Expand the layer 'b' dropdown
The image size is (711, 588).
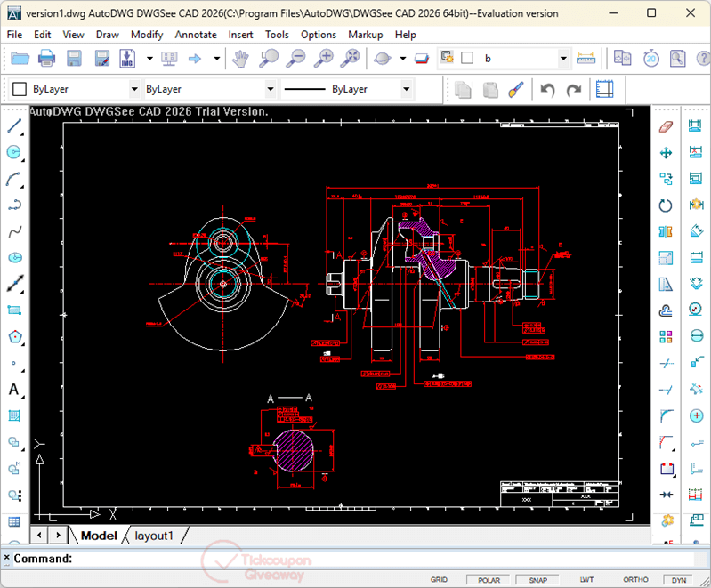563,59
